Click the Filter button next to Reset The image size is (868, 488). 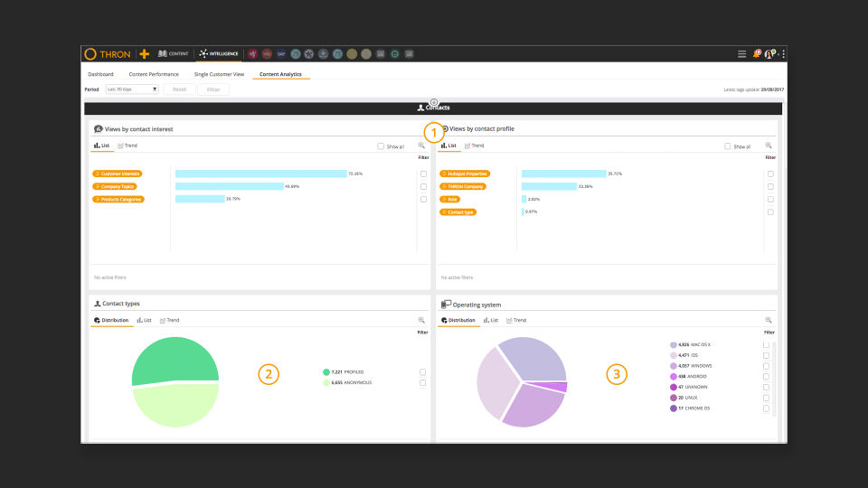pyautogui.click(x=213, y=89)
